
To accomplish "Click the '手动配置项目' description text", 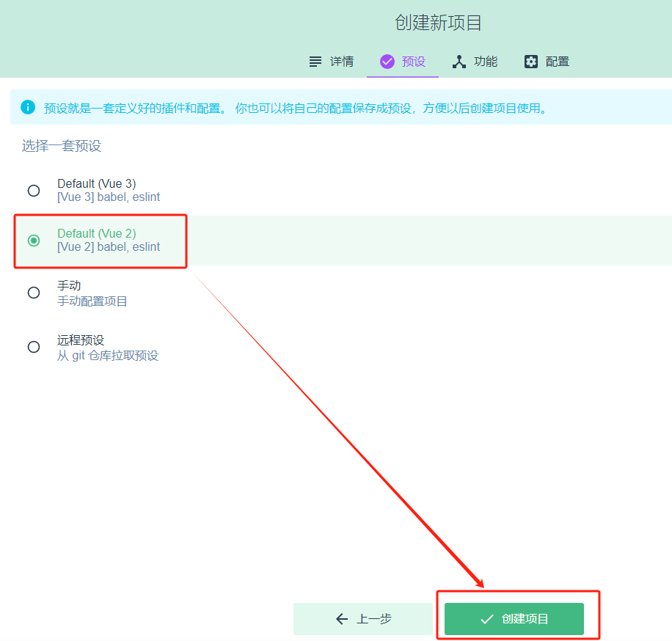I will 92,301.
